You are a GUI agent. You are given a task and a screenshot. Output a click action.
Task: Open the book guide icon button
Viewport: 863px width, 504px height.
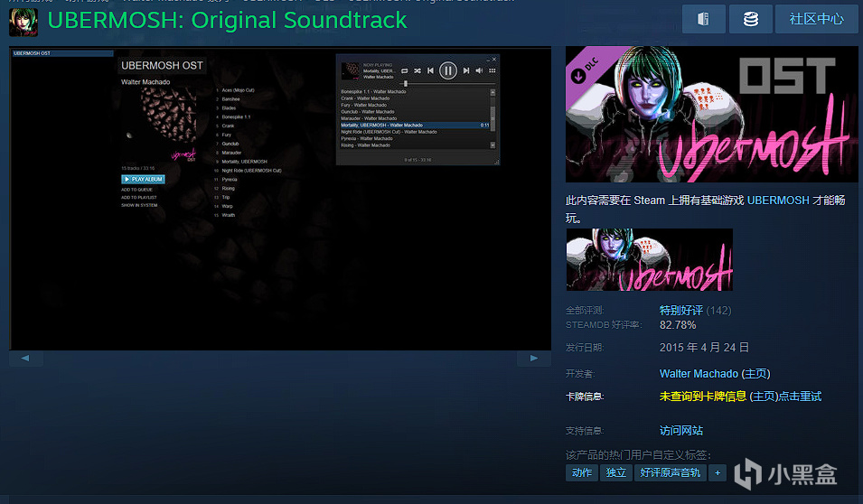pos(703,19)
